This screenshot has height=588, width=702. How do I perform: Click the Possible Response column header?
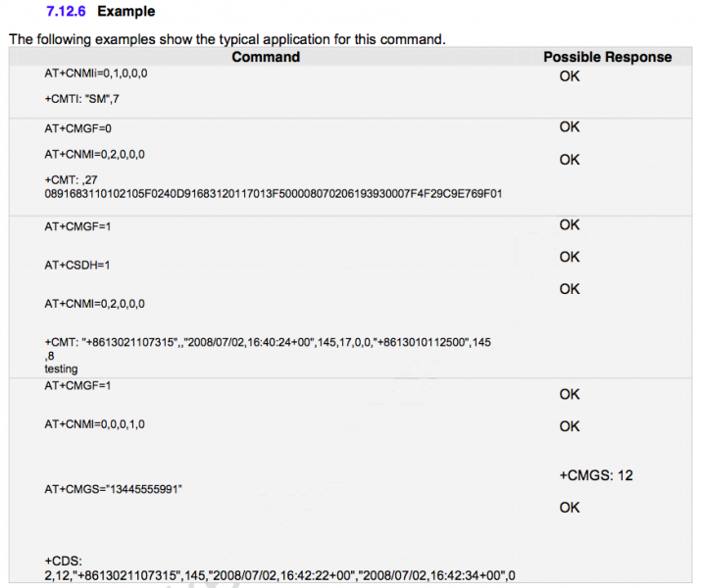tap(608, 57)
